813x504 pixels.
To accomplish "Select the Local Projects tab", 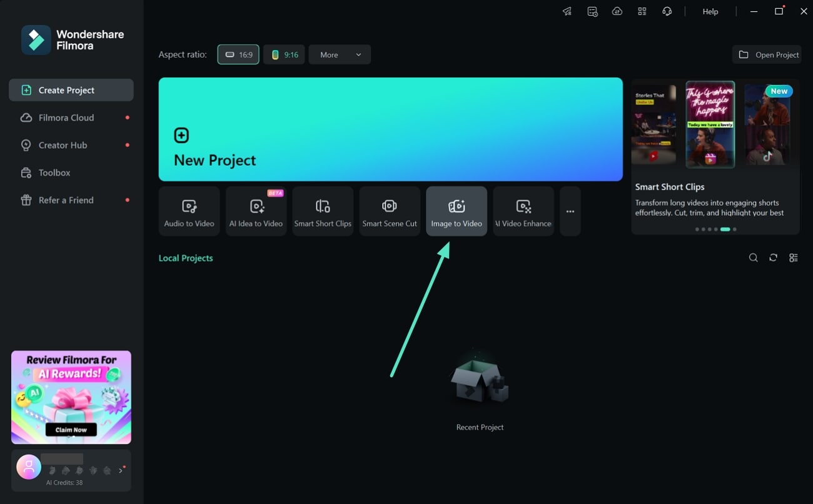I will click(x=186, y=258).
